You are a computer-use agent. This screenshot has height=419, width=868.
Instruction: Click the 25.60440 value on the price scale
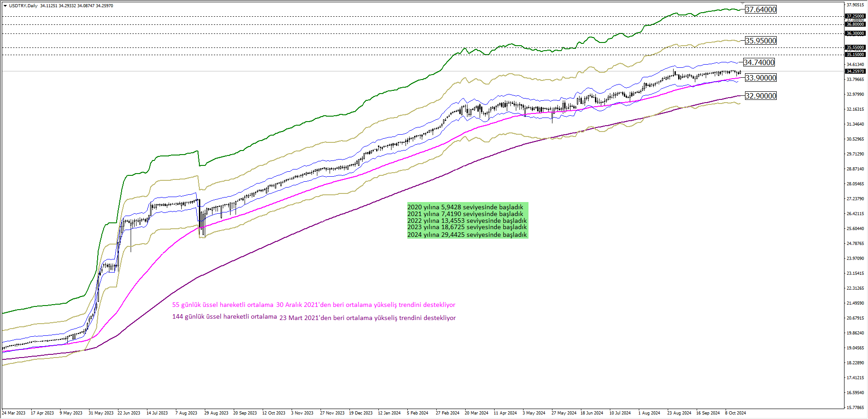click(855, 229)
